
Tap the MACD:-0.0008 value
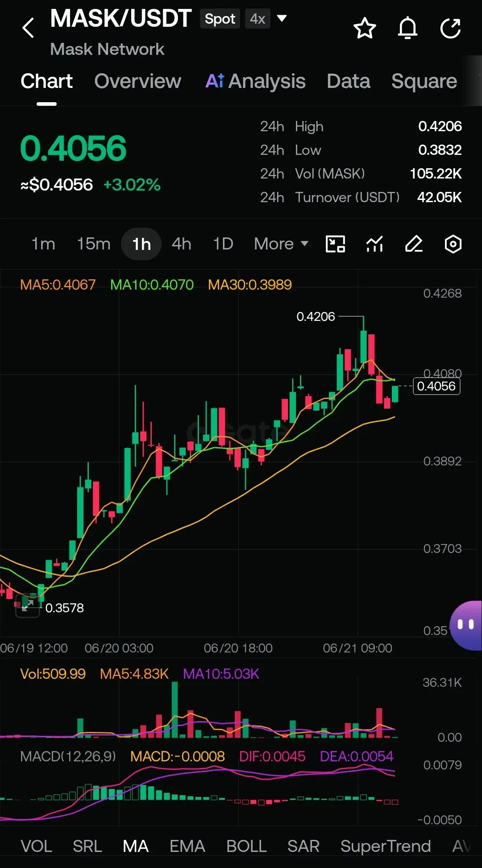click(178, 756)
